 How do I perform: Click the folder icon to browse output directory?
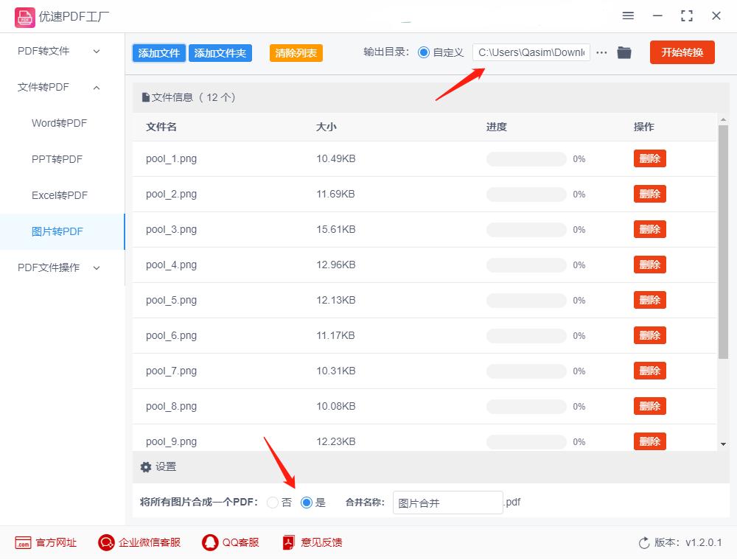pos(624,52)
